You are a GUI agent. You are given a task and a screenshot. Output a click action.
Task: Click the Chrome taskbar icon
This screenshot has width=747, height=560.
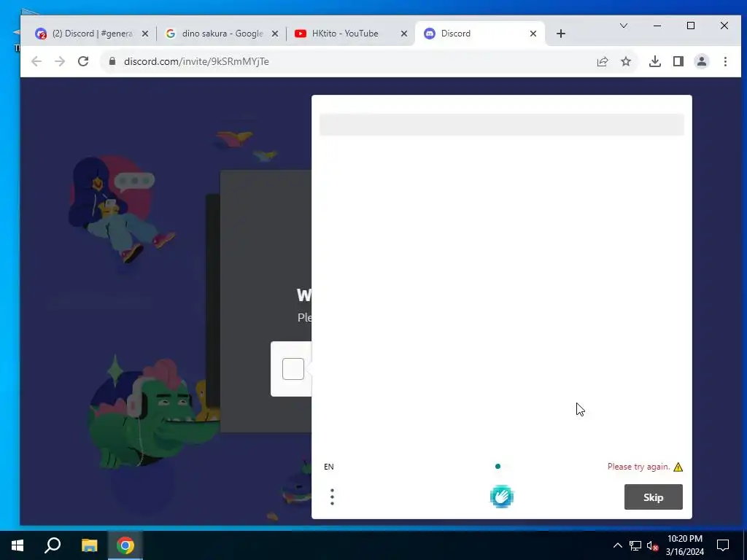pos(125,545)
